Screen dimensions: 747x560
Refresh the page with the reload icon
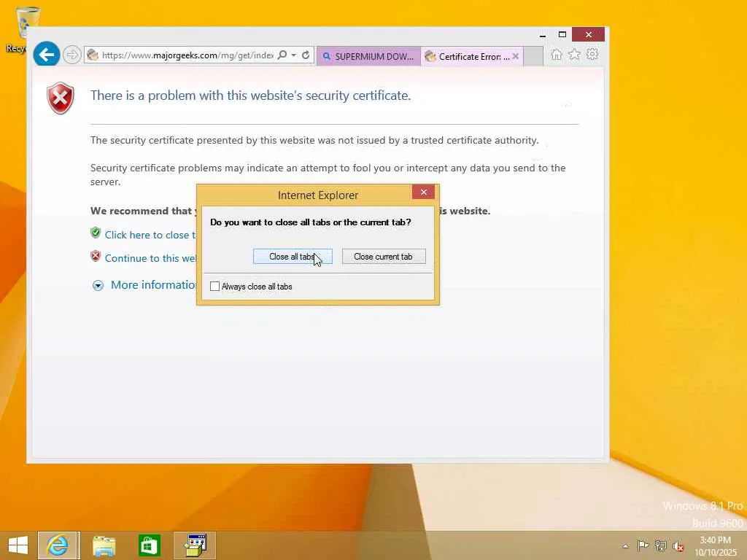pyautogui.click(x=306, y=55)
